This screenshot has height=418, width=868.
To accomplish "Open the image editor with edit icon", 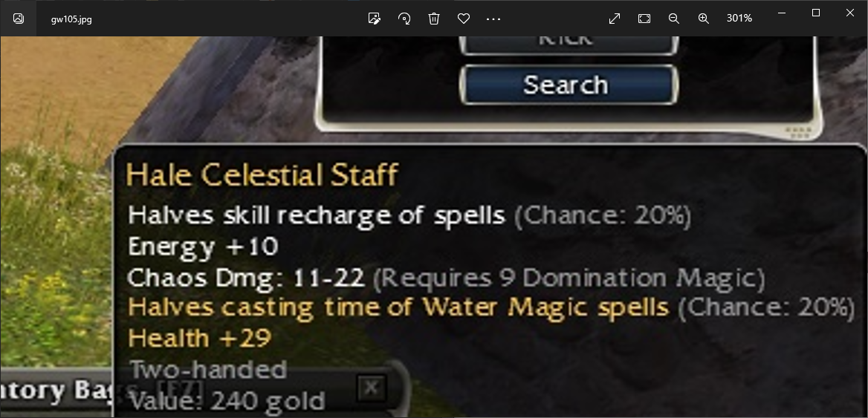I will click(x=375, y=19).
